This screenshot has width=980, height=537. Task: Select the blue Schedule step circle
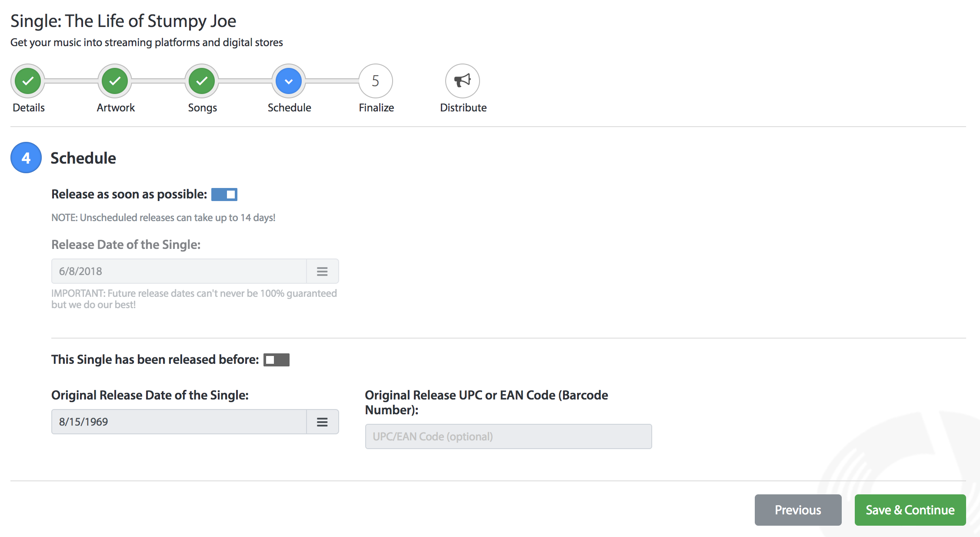click(289, 81)
